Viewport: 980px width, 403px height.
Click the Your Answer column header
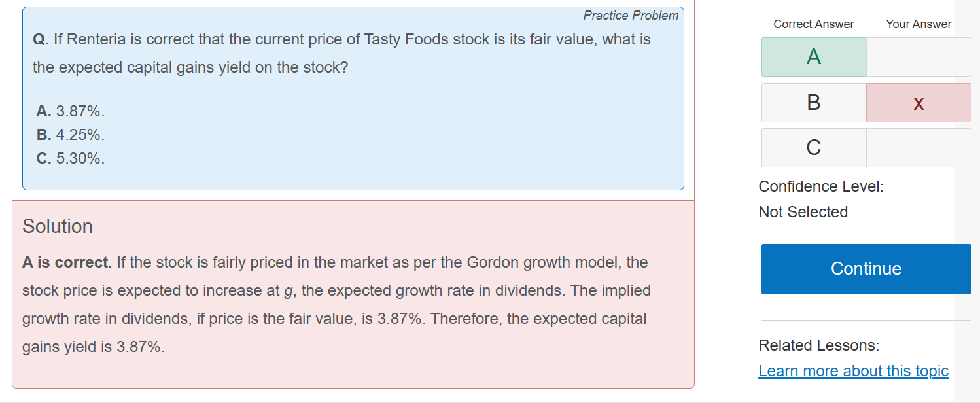coord(919,24)
